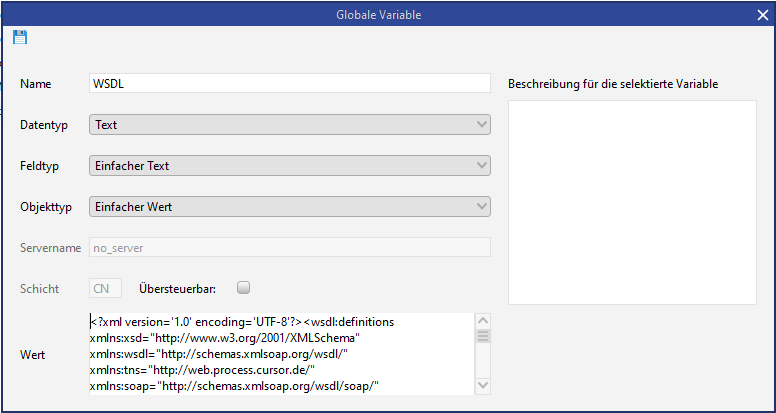
Task: Click the scroll down arrow in Wert box
Action: coord(482,385)
